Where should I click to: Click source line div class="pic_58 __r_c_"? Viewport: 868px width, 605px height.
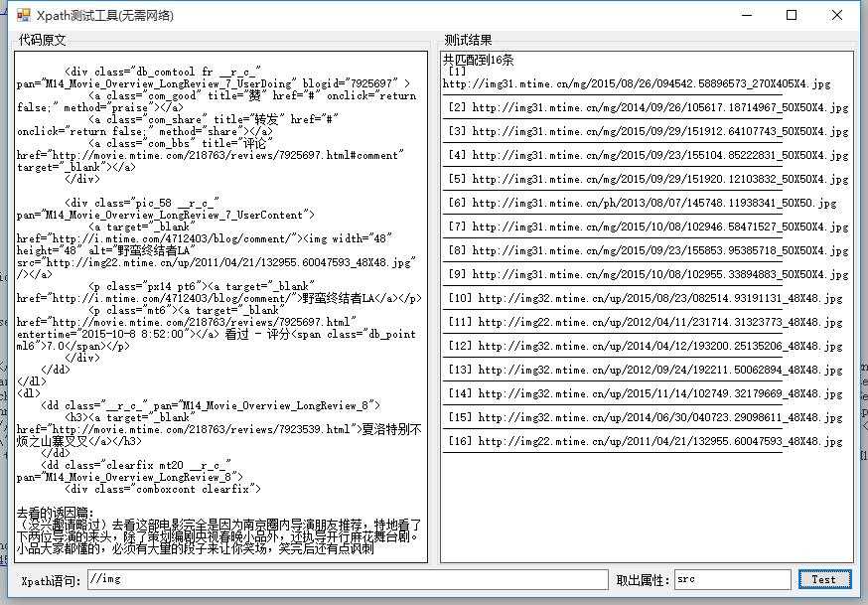(142, 203)
